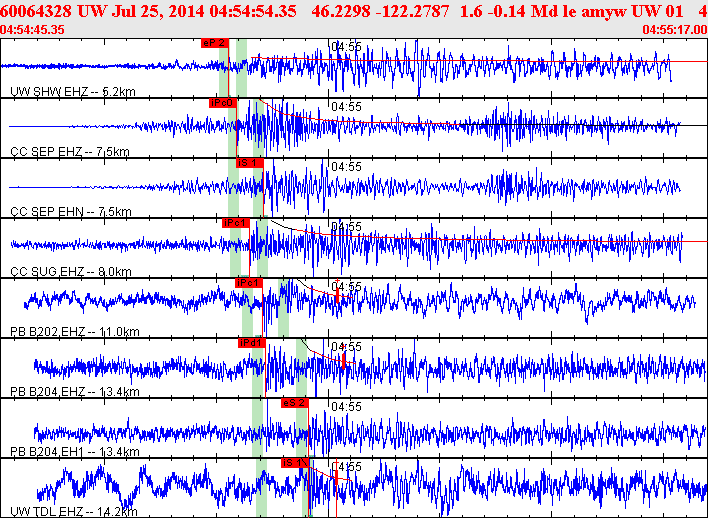Viewport: 708px width, 518px height.
Task: Click the PB B202 EHZ -- 11.0km station label
Action: (x=75, y=332)
